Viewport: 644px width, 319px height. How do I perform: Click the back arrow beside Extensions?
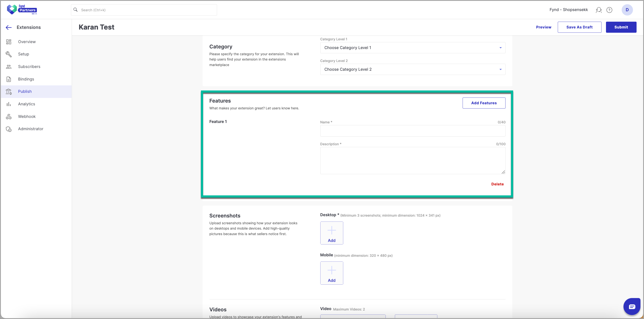coord(9,27)
